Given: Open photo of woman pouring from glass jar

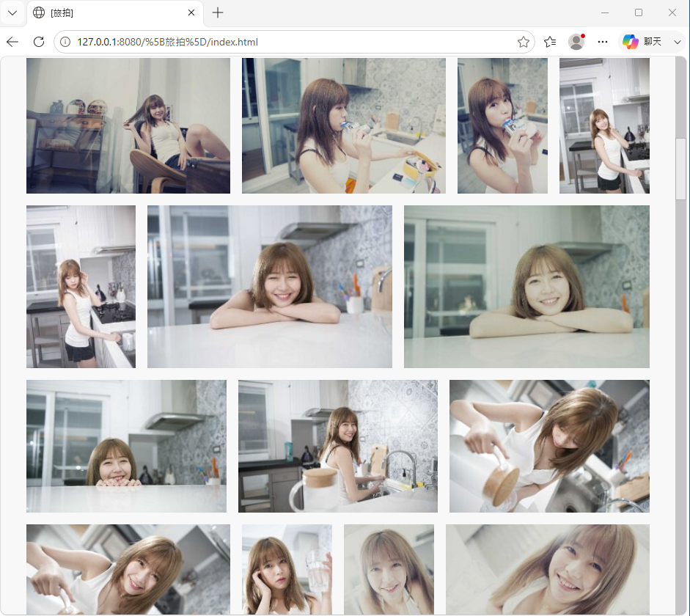Looking at the screenshot, I should 549,446.
